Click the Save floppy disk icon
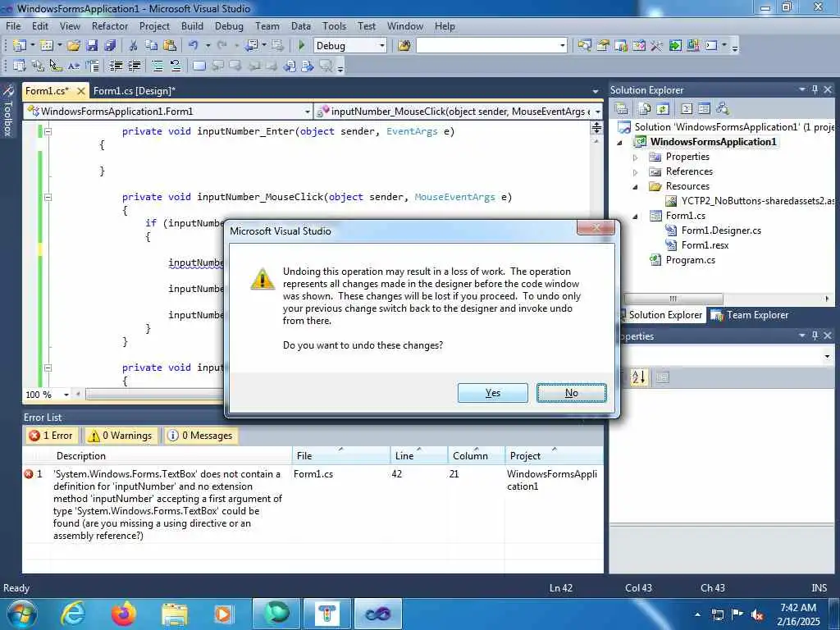Screen dimensions: 840x630 click(x=92, y=46)
